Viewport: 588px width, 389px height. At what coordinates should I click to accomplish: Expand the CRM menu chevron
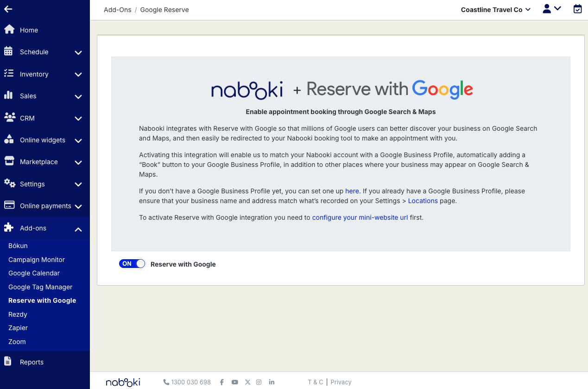pyautogui.click(x=78, y=119)
